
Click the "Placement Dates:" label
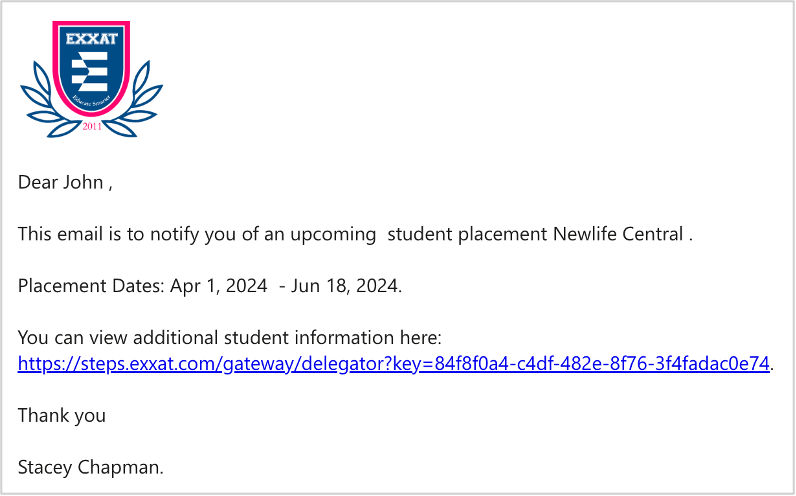85,286
